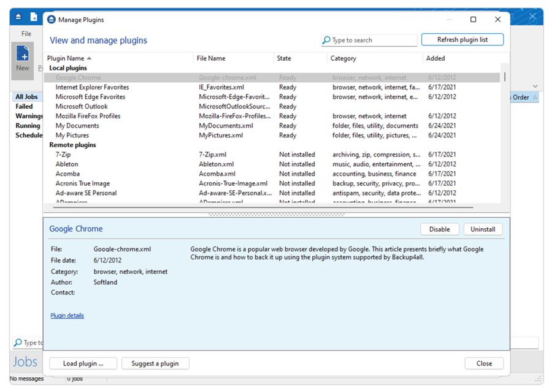The image size is (552, 392).
Task: Click the Order column header in main window
Action: coord(520,98)
